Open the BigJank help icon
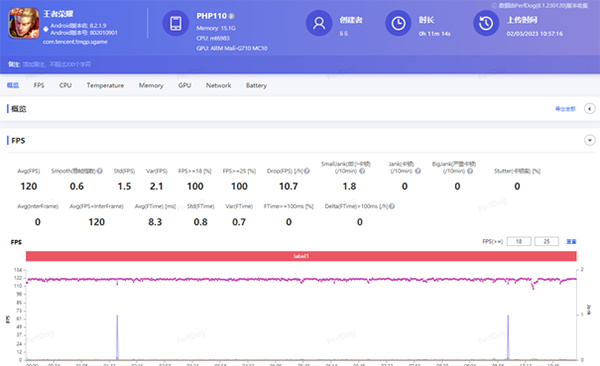600x366 pixels. coord(470,171)
